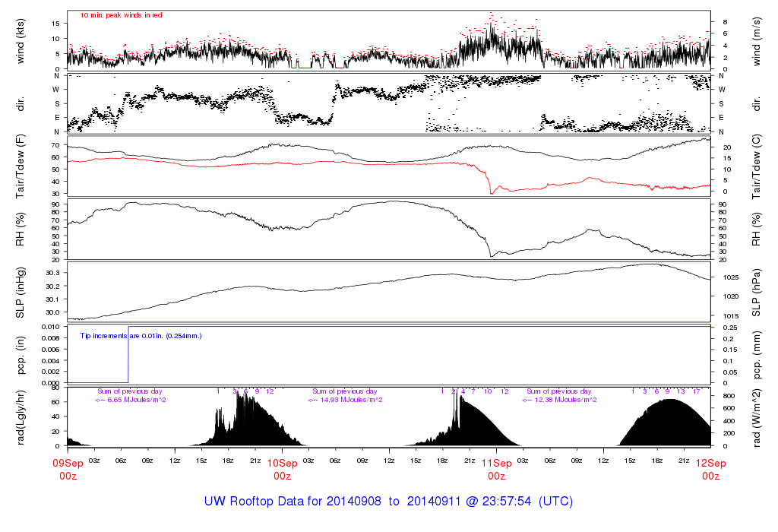Select the 12Sep date marker
Viewport: 778px width, 532px height.
(710, 463)
